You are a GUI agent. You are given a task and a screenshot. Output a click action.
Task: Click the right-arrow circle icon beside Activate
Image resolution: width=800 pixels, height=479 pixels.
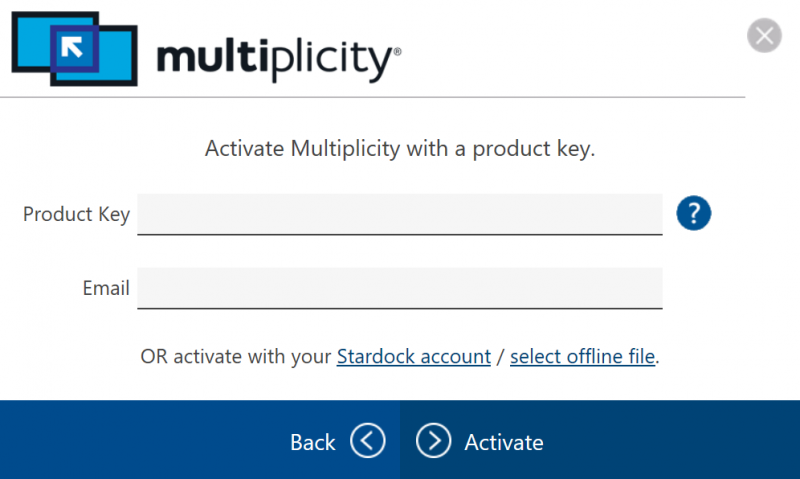pyautogui.click(x=433, y=441)
